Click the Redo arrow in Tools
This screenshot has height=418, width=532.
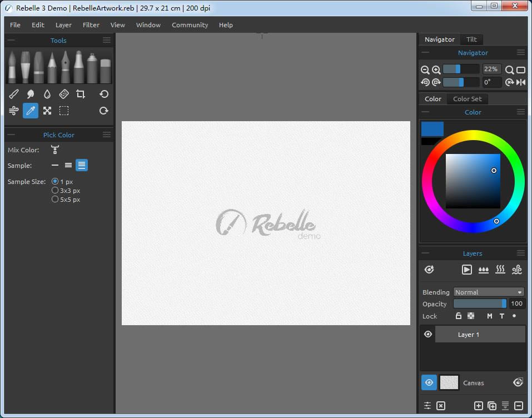pyautogui.click(x=104, y=111)
